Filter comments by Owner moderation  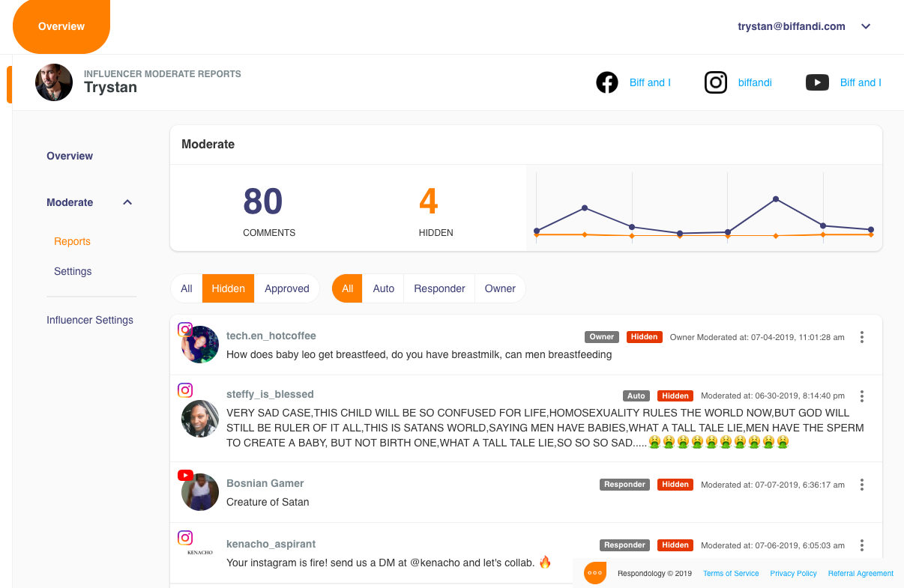[x=500, y=288]
